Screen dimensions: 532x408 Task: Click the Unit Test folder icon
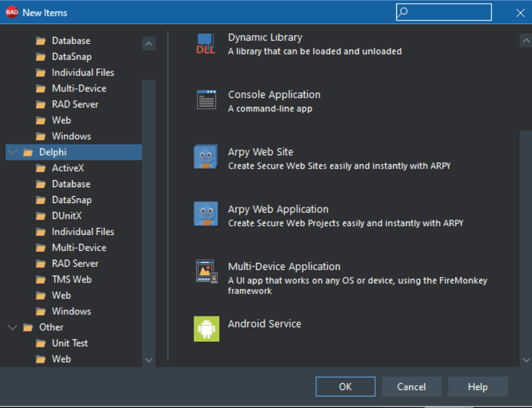tap(41, 344)
